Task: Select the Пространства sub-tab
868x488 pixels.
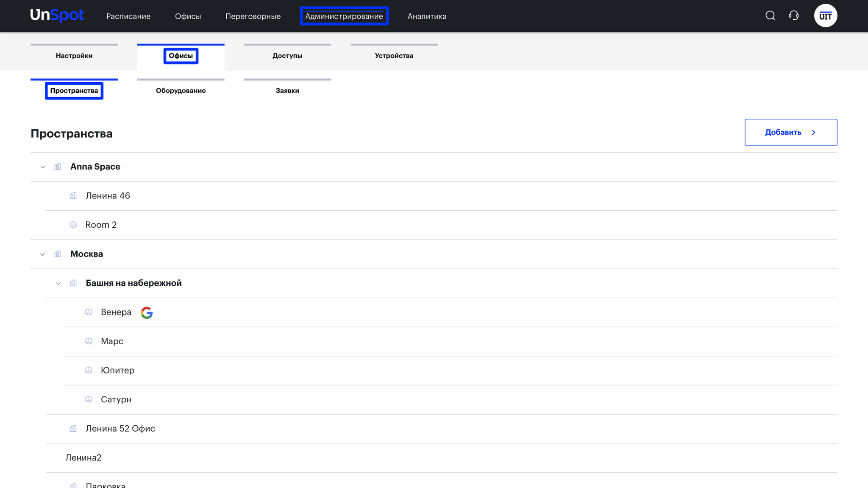Action: pyautogui.click(x=74, y=91)
